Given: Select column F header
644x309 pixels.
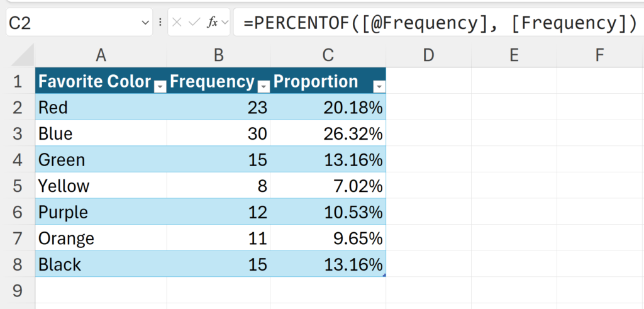Looking at the screenshot, I should click(599, 55).
